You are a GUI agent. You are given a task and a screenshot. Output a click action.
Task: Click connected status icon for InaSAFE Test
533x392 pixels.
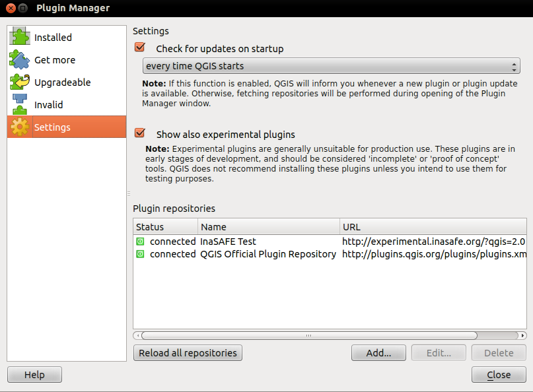140,242
